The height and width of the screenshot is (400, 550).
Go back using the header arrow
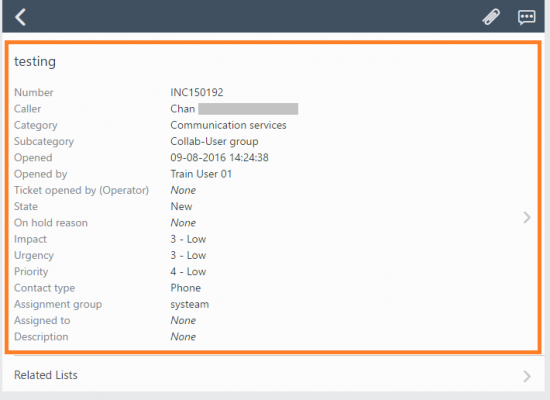click(21, 17)
